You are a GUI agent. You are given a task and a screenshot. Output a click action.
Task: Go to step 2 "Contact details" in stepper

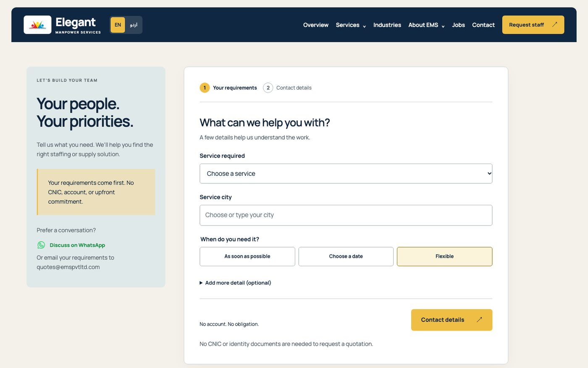pyautogui.click(x=287, y=88)
